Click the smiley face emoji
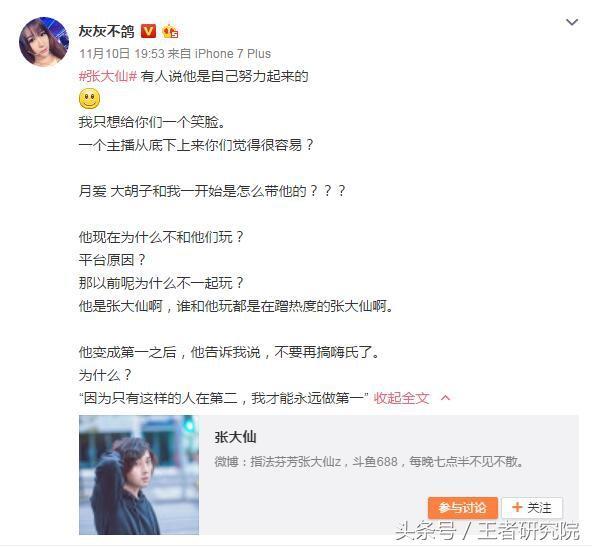592x548 pixels. [x=89, y=99]
